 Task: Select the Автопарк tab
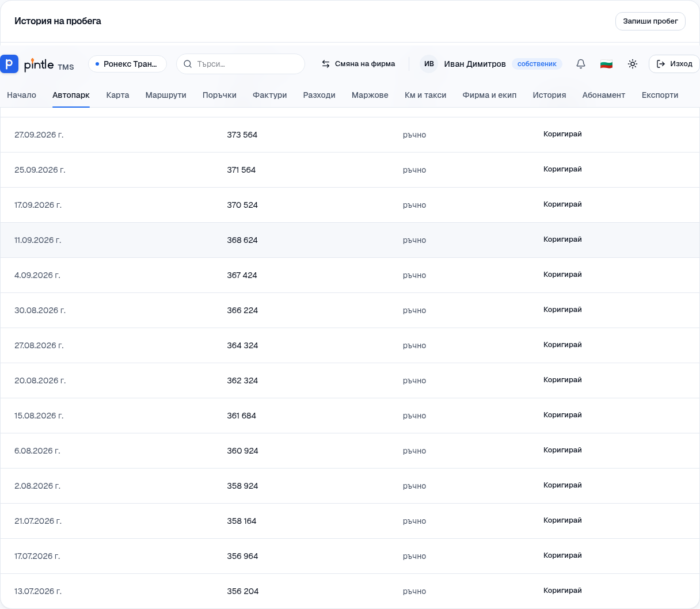click(71, 95)
